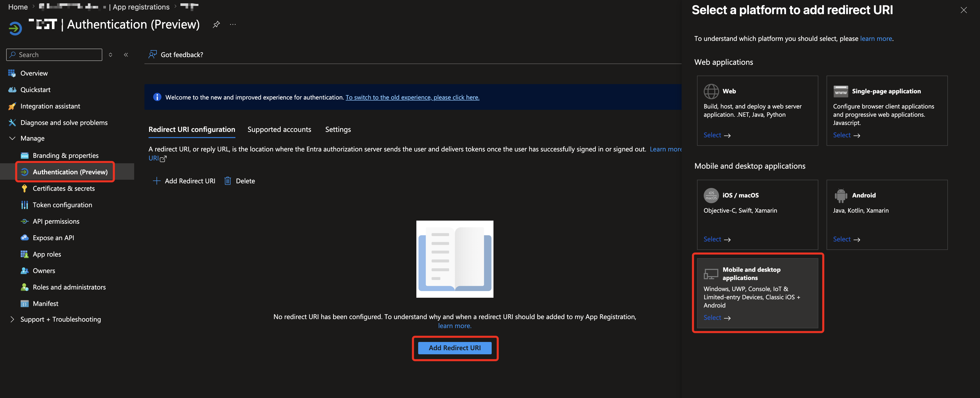This screenshot has height=398, width=980.
Task: Click learn more link in platform panel
Action: click(x=876, y=38)
